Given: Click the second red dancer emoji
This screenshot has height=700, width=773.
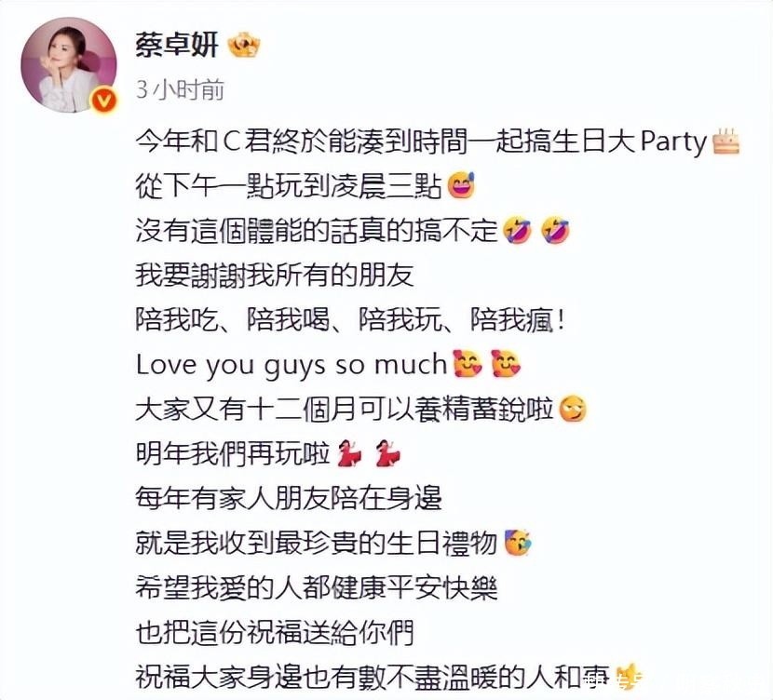Looking at the screenshot, I should point(387,453).
